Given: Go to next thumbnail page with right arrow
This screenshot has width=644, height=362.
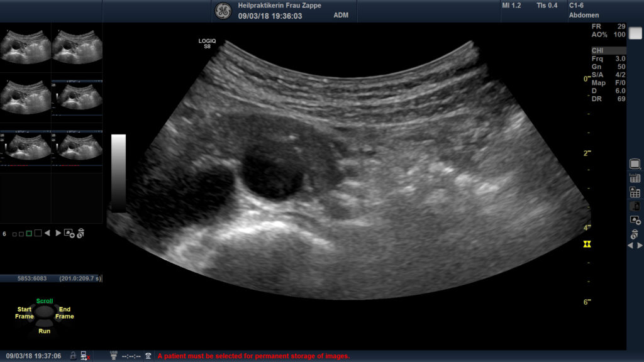Looking at the screenshot, I should (x=58, y=233).
